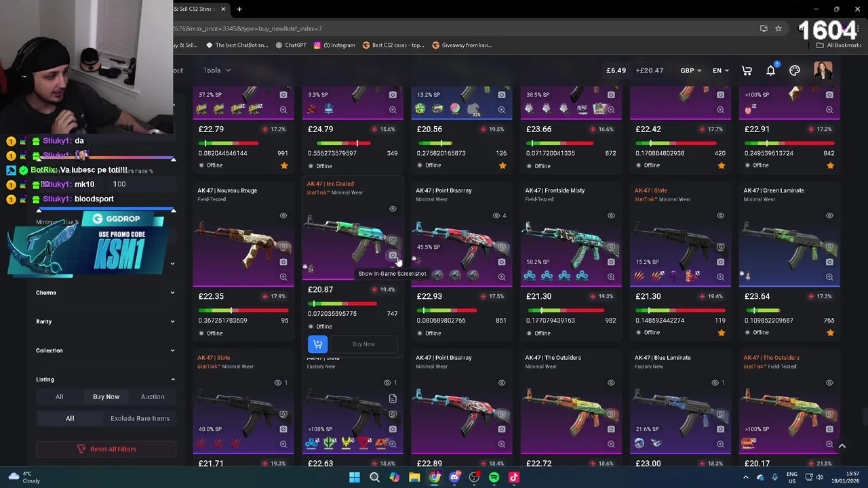The image size is (868, 488).
Task: Open the EN language dropdown
Action: pyautogui.click(x=721, y=70)
